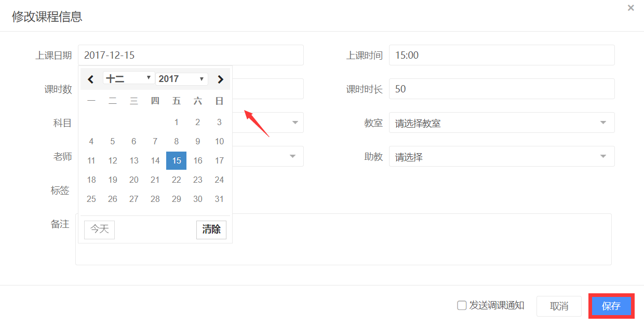Select December 18 in the calendar
The image size is (644, 326).
[x=91, y=180]
